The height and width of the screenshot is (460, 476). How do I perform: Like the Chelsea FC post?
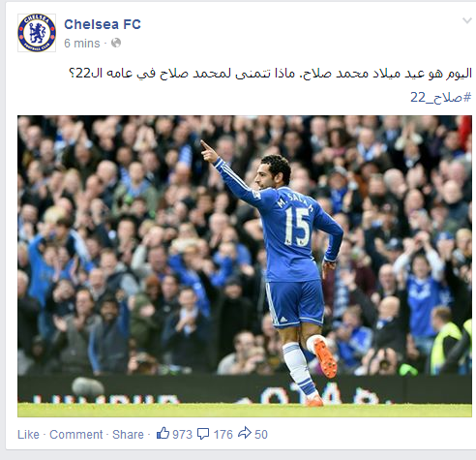28,435
